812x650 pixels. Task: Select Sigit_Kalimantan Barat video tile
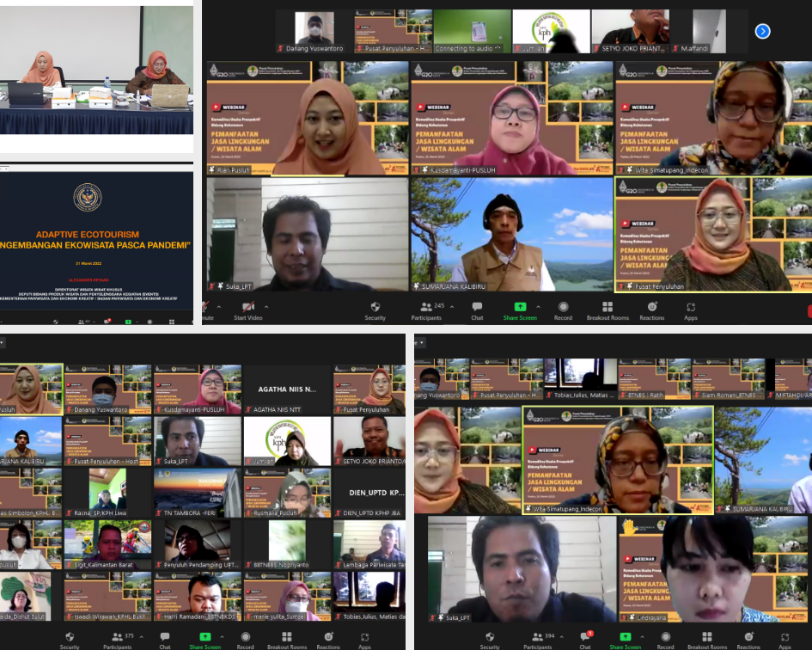(107, 545)
